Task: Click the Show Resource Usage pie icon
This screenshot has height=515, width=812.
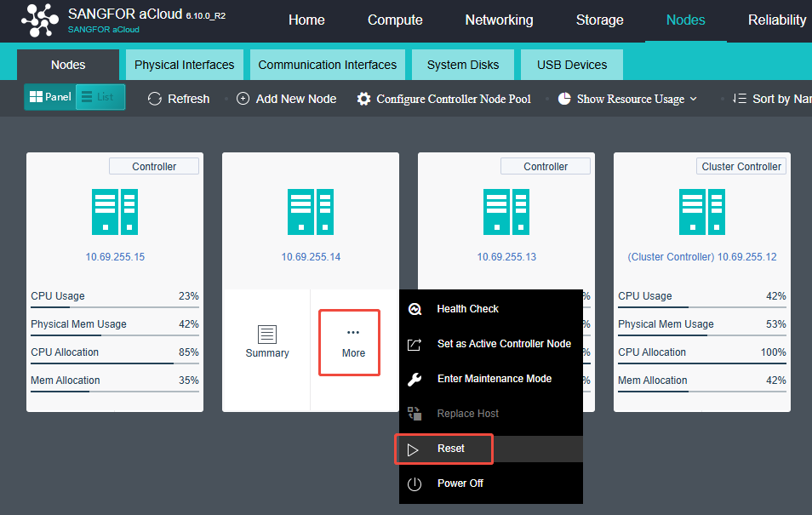Action: point(564,99)
